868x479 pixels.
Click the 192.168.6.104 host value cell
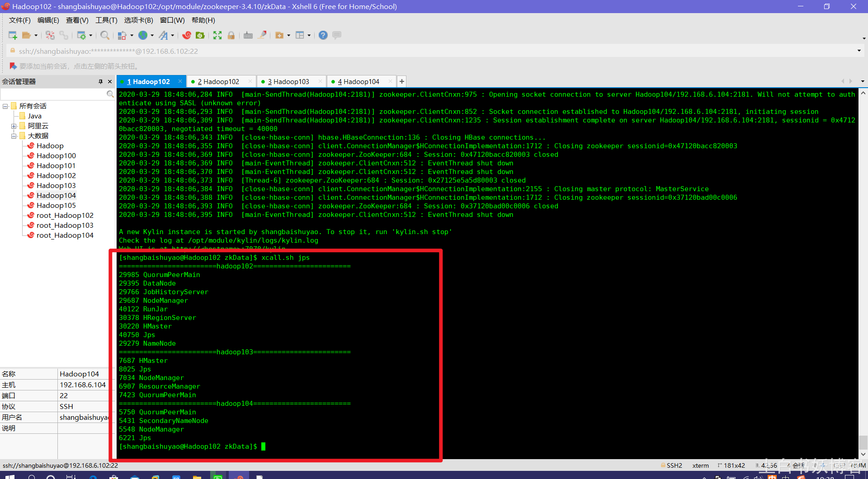(x=83, y=385)
